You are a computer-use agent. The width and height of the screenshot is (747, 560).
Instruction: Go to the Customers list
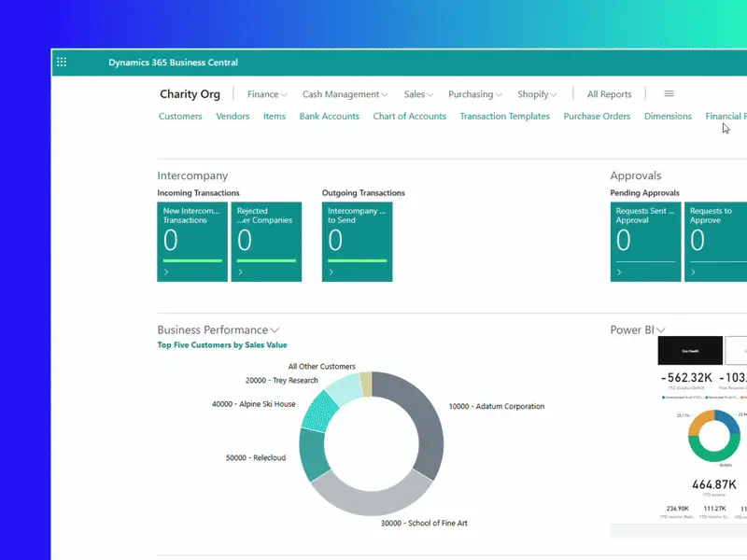click(x=180, y=117)
